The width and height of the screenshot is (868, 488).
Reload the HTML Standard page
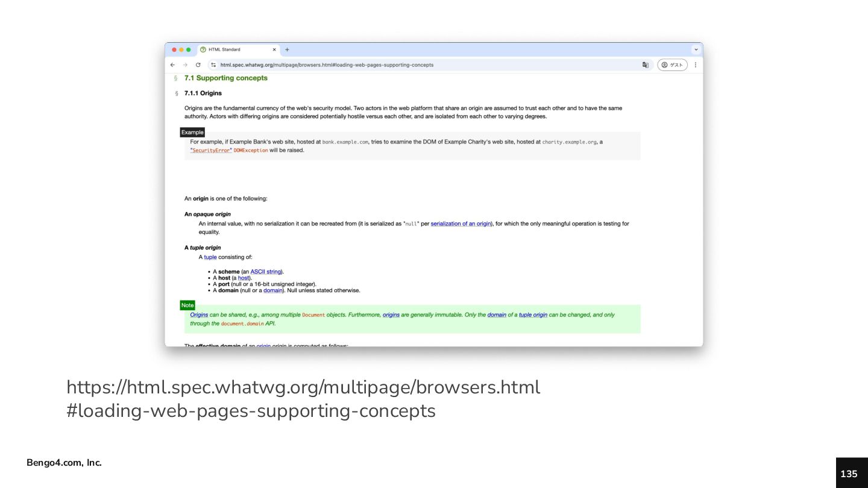point(198,65)
